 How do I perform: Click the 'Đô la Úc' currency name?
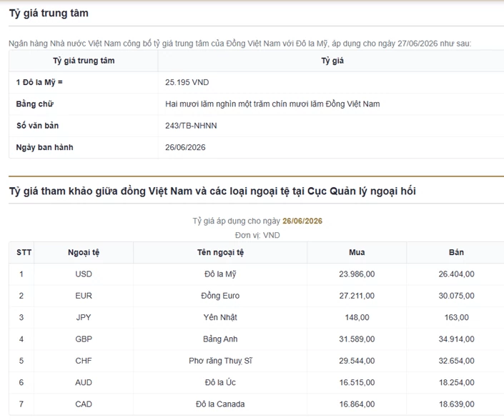[x=220, y=382]
